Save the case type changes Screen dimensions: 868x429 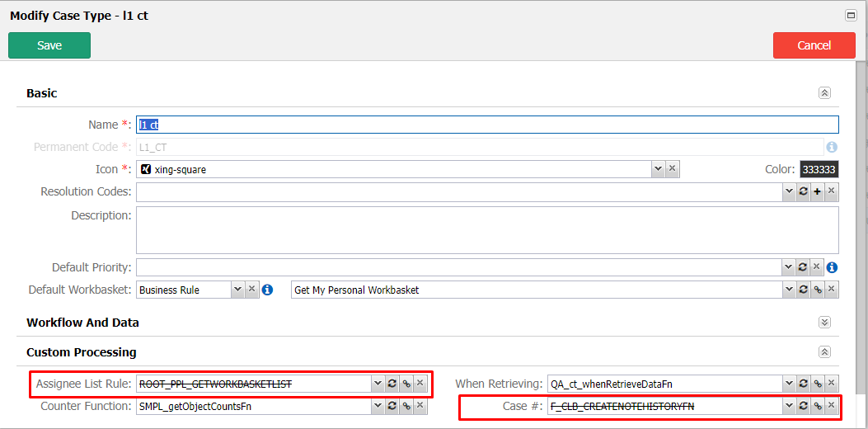point(49,45)
